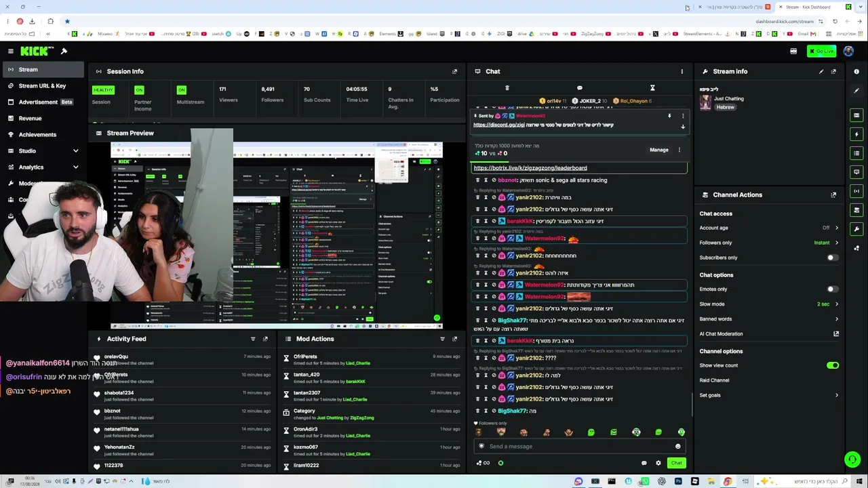Screen dimensions: 868x488
Task: Toggle Subscribers only chat
Action: click(832, 258)
